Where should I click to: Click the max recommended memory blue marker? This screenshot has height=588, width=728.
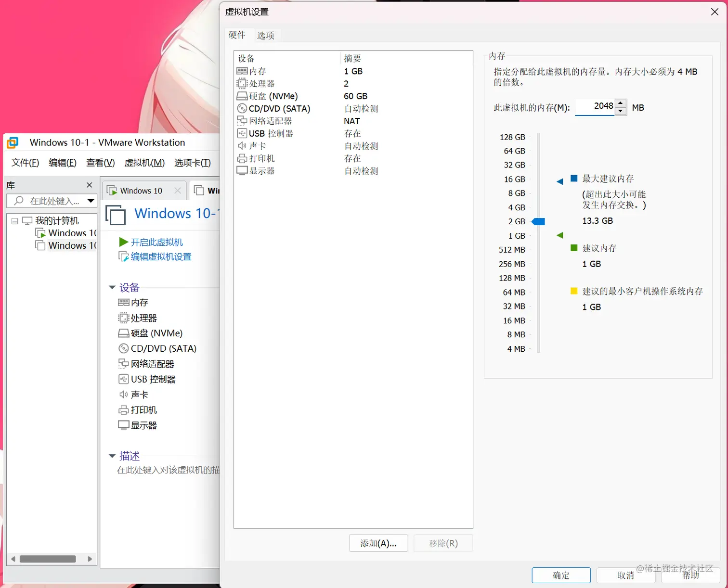pos(559,181)
